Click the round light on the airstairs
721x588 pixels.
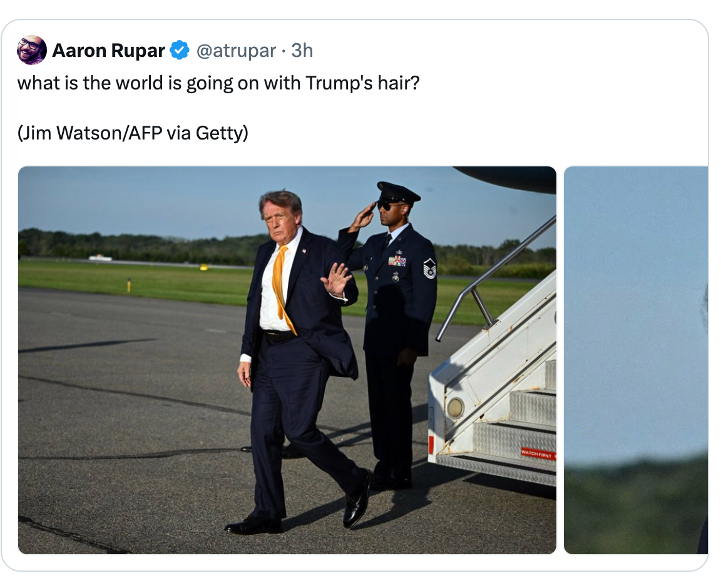(455, 408)
